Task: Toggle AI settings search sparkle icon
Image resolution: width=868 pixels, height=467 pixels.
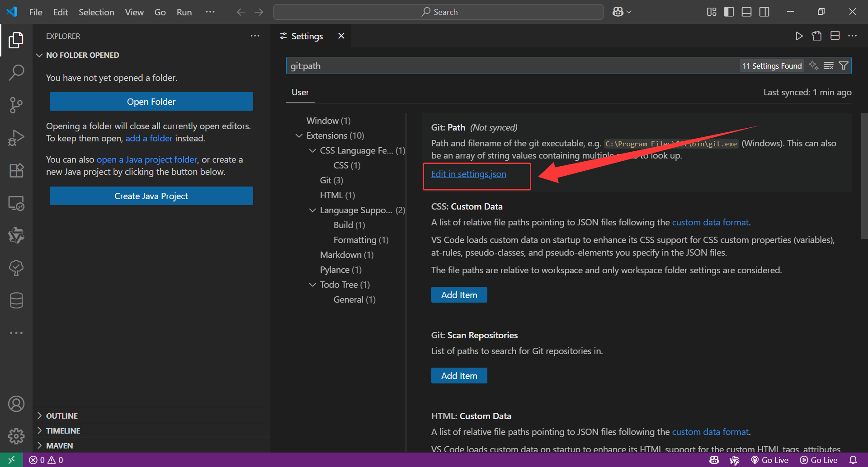Action: pos(814,66)
